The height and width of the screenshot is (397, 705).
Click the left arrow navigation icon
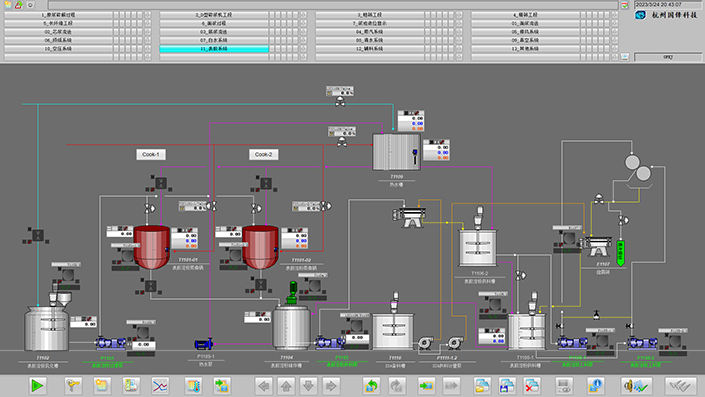(264, 385)
